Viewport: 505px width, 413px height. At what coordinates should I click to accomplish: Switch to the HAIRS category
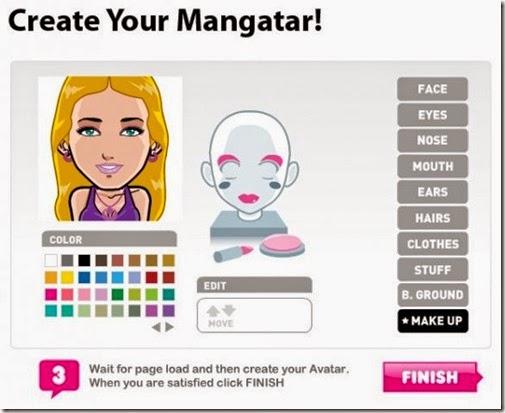[432, 218]
